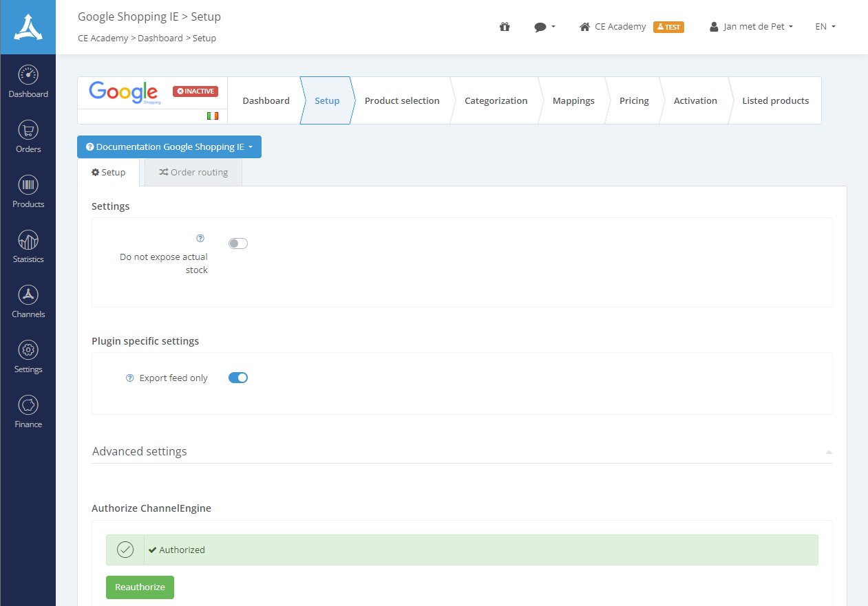Open Orders in the sidebar

[x=28, y=138]
